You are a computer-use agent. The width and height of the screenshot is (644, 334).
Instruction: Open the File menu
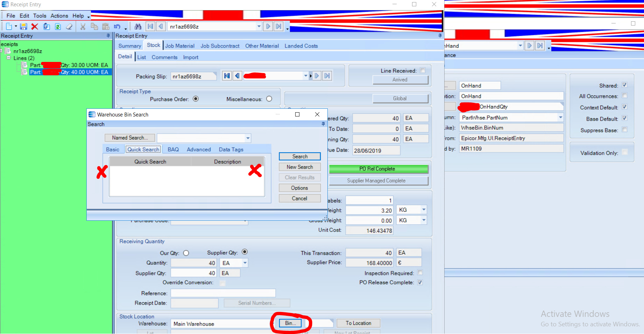click(x=11, y=16)
